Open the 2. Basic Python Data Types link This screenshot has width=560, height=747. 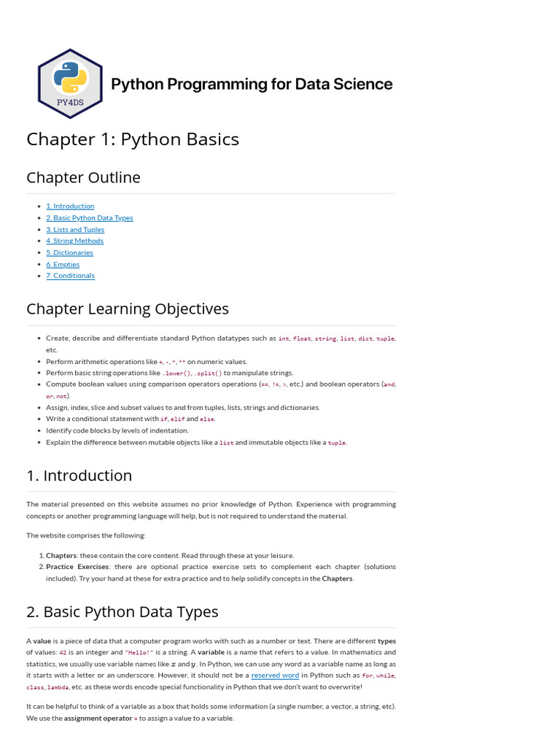(90, 217)
